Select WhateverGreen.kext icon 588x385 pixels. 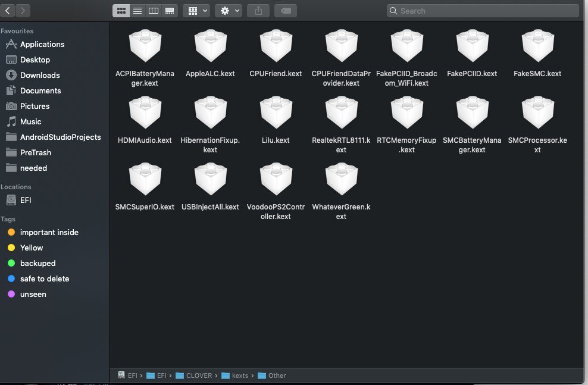(341, 179)
